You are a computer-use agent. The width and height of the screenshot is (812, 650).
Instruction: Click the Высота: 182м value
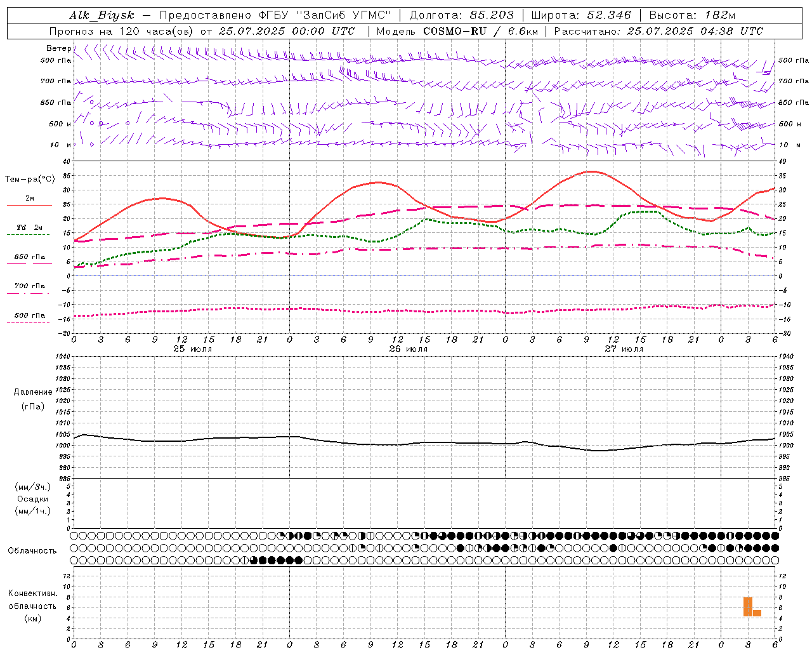click(x=692, y=15)
